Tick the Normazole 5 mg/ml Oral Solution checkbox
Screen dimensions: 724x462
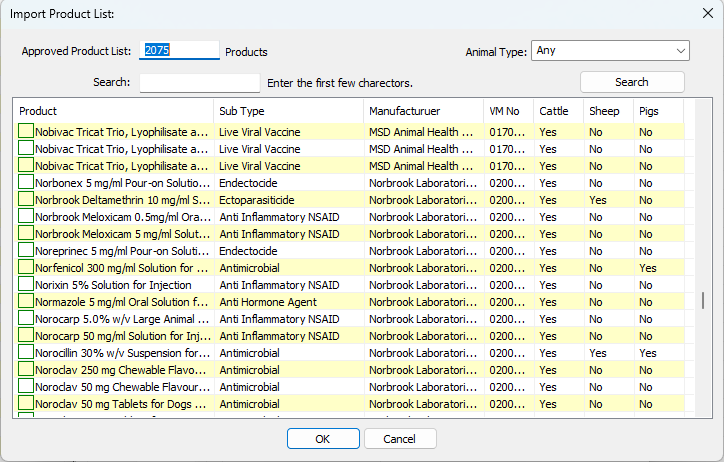pos(26,301)
